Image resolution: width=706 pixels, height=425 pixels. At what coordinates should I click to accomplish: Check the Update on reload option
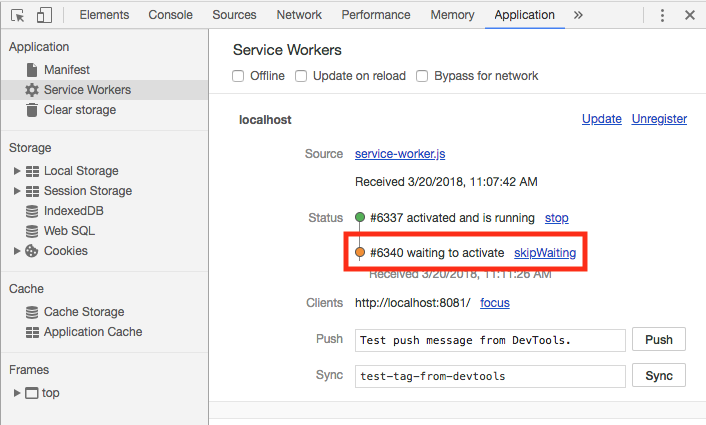click(x=301, y=76)
